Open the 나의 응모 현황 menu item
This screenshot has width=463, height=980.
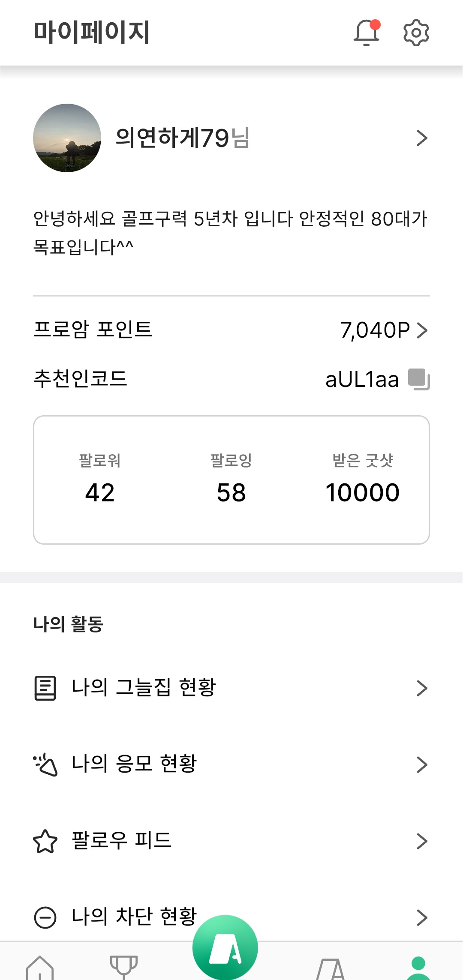(134, 764)
